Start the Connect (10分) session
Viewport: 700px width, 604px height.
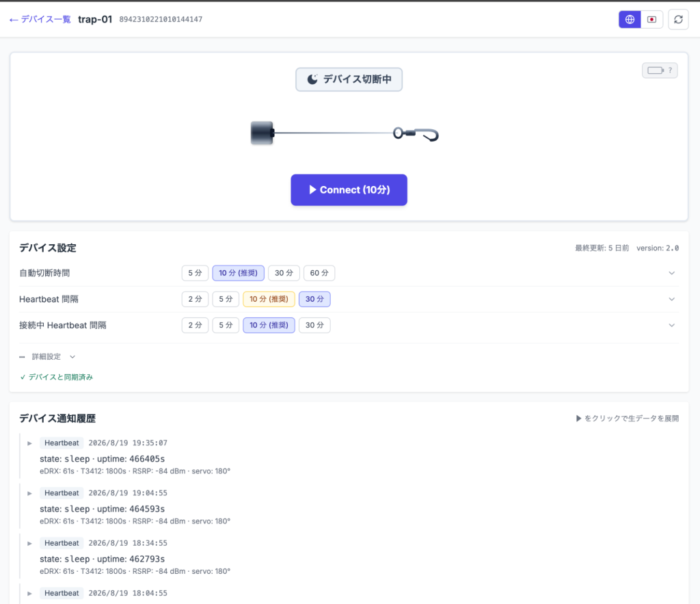pyautogui.click(x=349, y=190)
